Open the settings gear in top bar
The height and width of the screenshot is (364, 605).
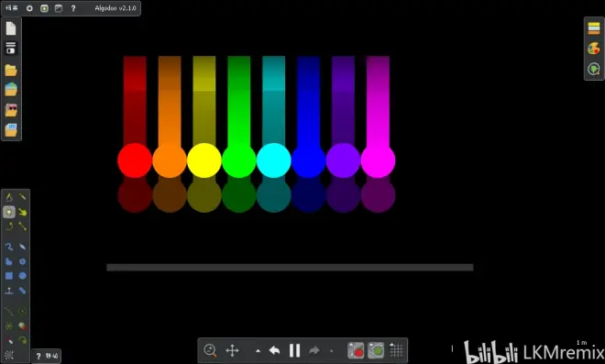tap(29, 8)
